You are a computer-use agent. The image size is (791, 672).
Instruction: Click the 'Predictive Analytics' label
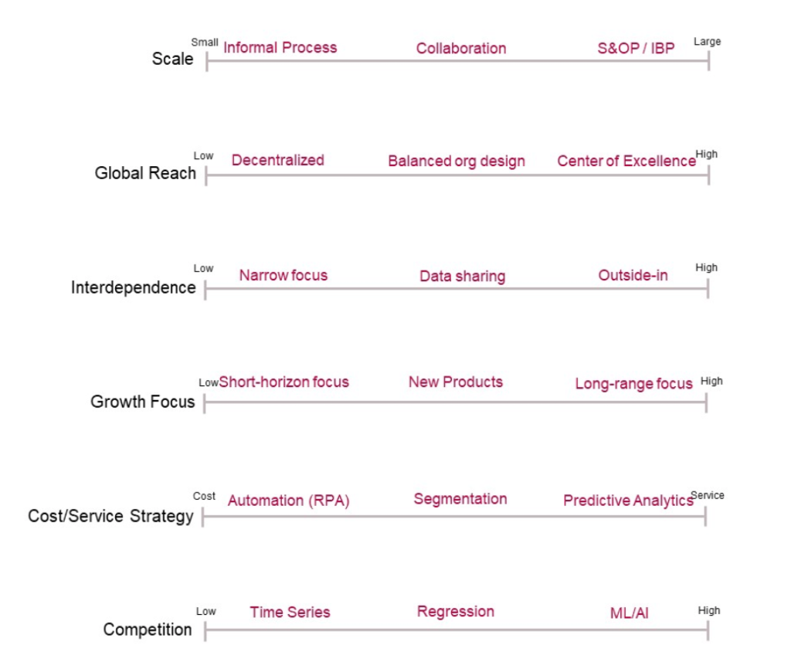pos(628,501)
